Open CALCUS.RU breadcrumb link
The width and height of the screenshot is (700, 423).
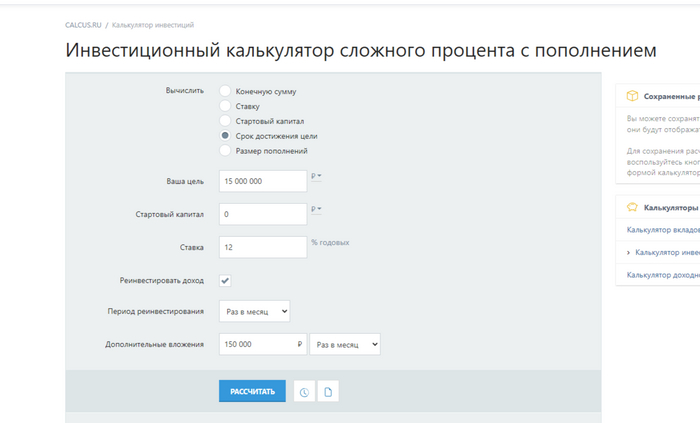point(83,24)
